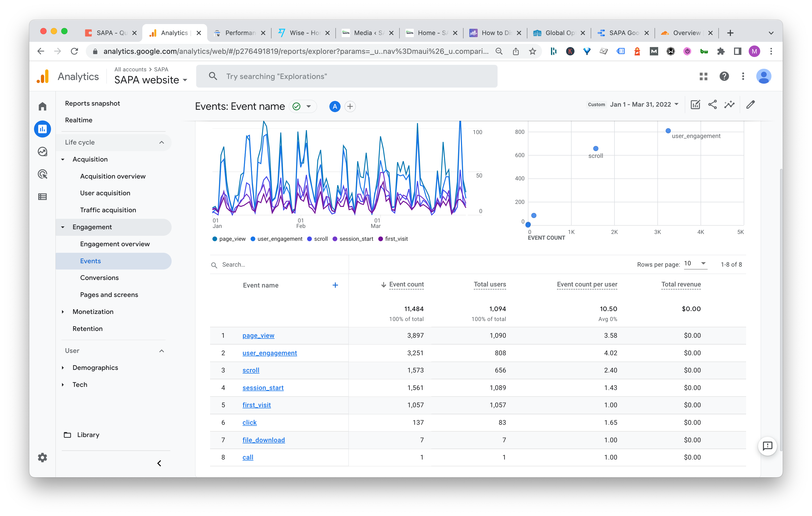
Task: Expand the Monetization section
Action: pyautogui.click(x=93, y=312)
